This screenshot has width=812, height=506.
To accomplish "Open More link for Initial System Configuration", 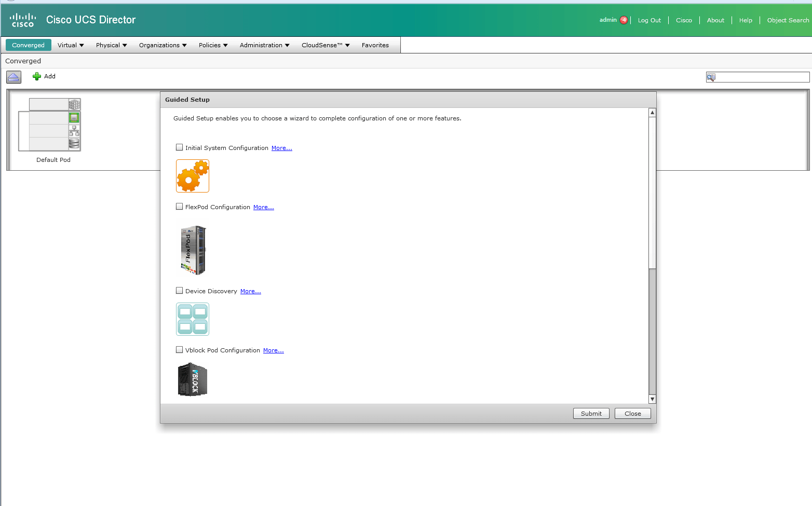I will 282,148.
